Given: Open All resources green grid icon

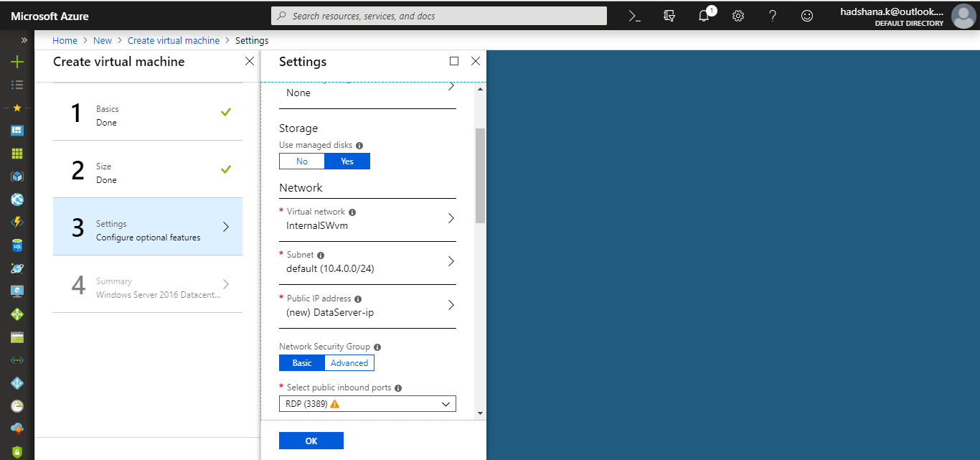Looking at the screenshot, I should [x=17, y=154].
